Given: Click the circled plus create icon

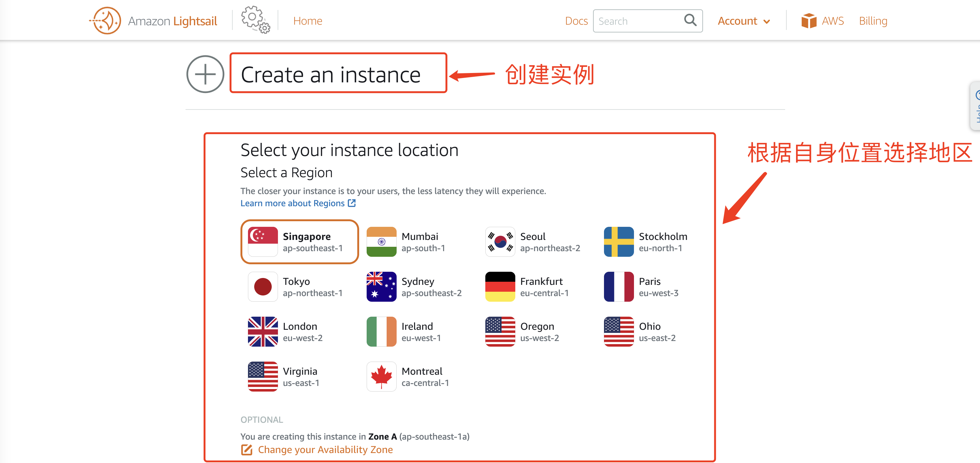Looking at the screenshot, I should click(205, 74).
